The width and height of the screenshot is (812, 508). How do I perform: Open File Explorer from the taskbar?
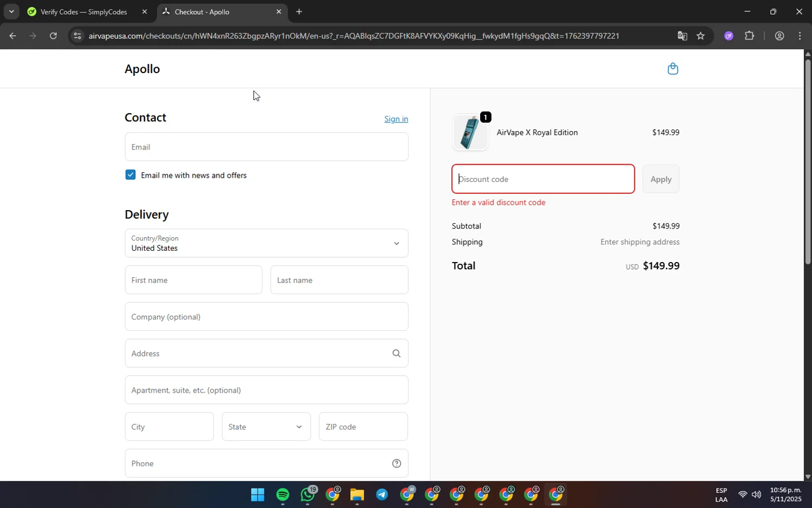(x=357, y=494)
